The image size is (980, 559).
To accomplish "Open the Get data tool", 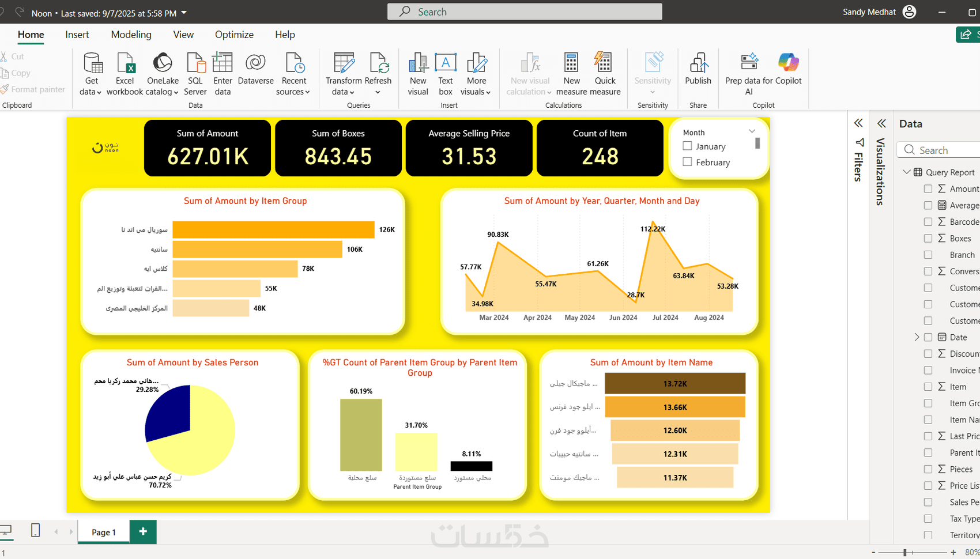I will coord(91,73).
